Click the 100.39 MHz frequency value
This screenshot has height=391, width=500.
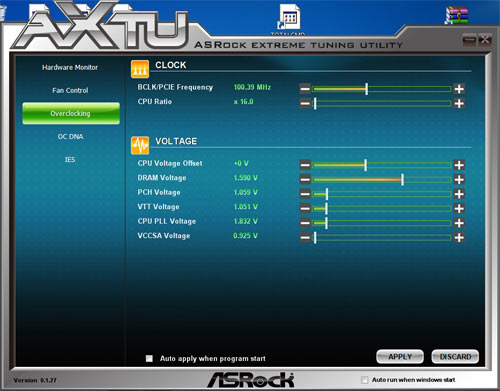(x=252, y=87)
